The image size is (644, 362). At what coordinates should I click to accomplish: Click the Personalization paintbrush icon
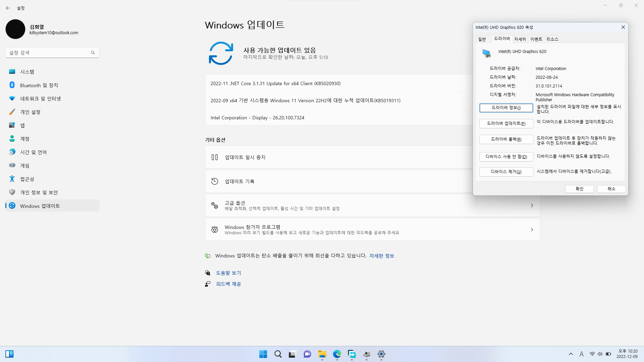12,112
